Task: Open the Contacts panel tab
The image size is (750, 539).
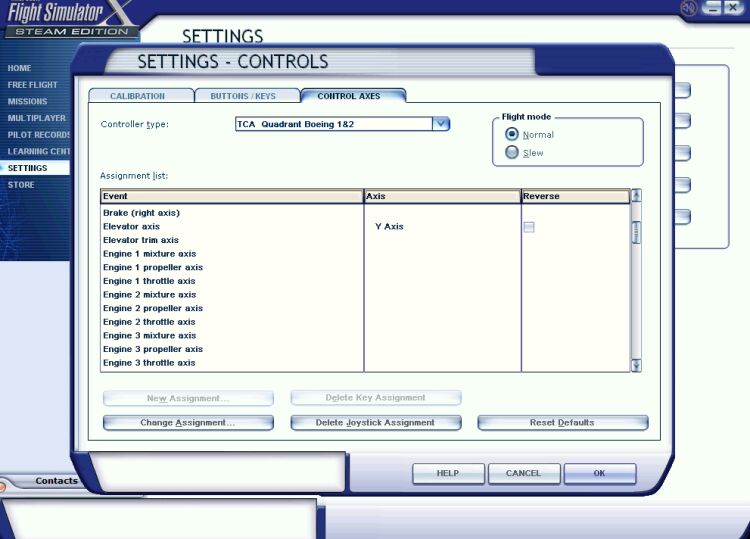Action: point(56,481)
